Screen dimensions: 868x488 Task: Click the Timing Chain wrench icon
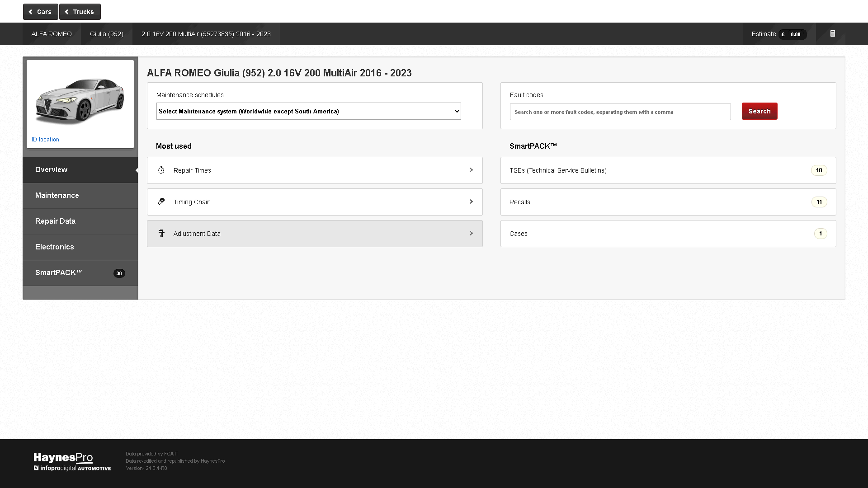coord(161,202)
